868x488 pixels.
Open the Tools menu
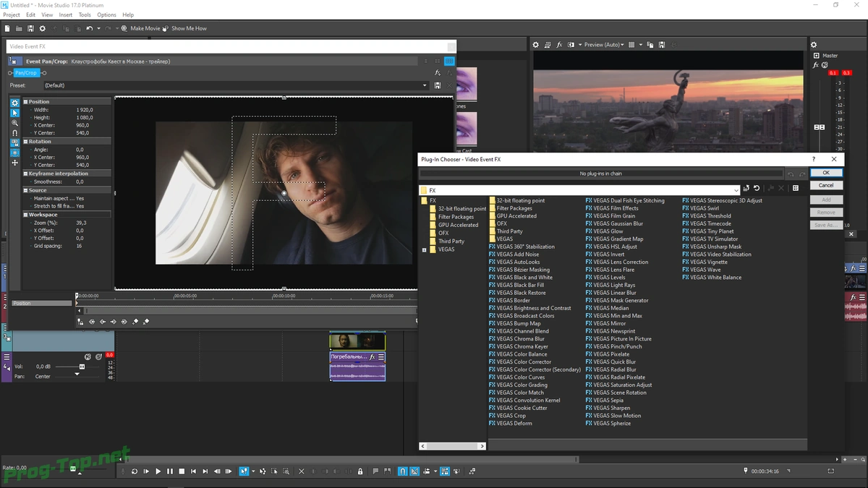tap(85, 14)
